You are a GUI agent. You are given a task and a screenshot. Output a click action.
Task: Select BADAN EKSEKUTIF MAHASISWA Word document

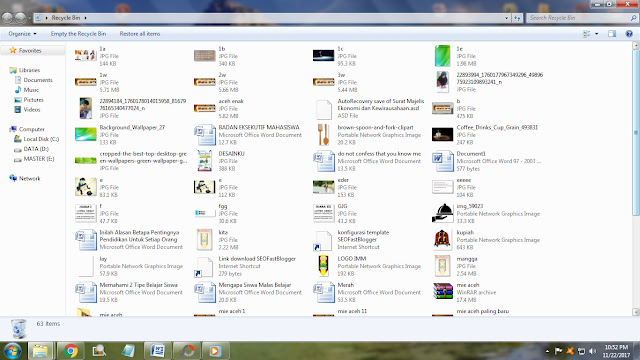pyautogui.click(x=248, y=134)
